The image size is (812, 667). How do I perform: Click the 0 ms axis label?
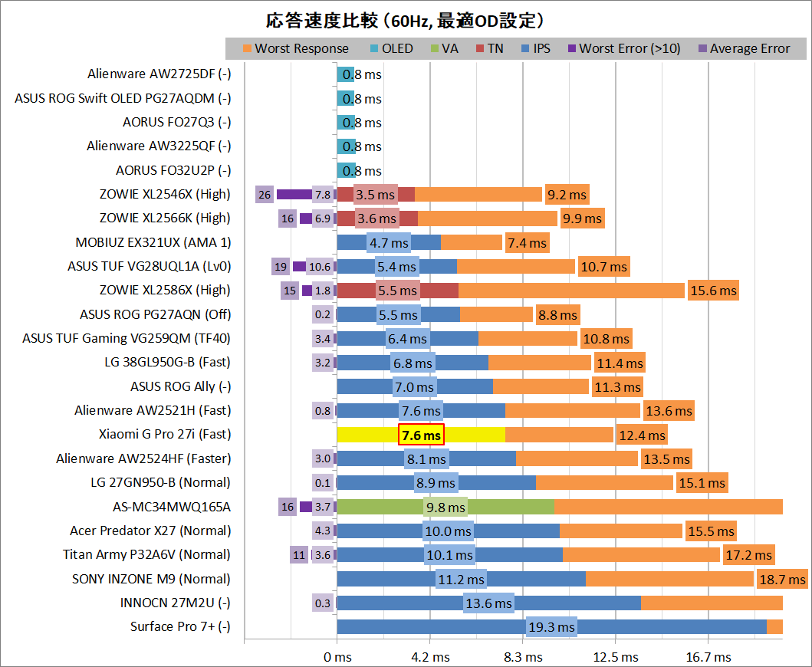(x=337, y=657)
